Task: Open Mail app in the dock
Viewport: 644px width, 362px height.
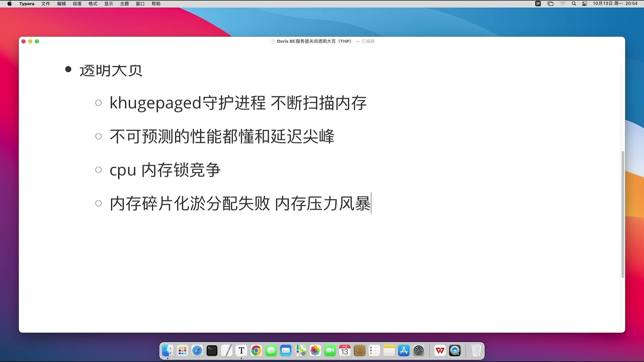Action: pyautogui.click(x=286, y=350)
